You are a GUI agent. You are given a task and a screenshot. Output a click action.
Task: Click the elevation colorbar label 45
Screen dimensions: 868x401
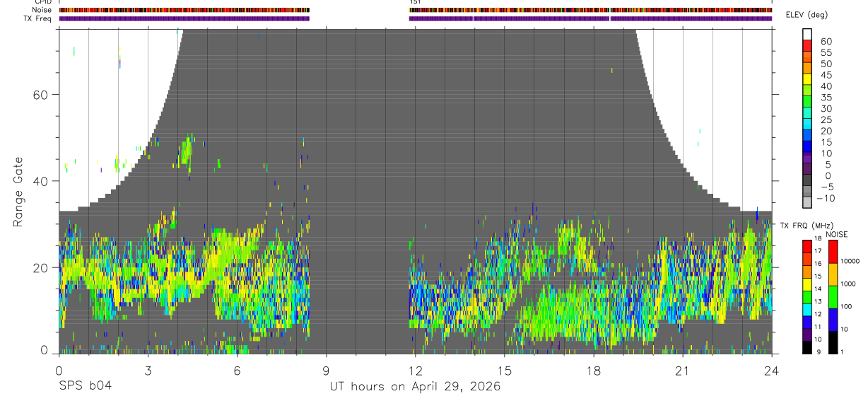pos(826,75)
